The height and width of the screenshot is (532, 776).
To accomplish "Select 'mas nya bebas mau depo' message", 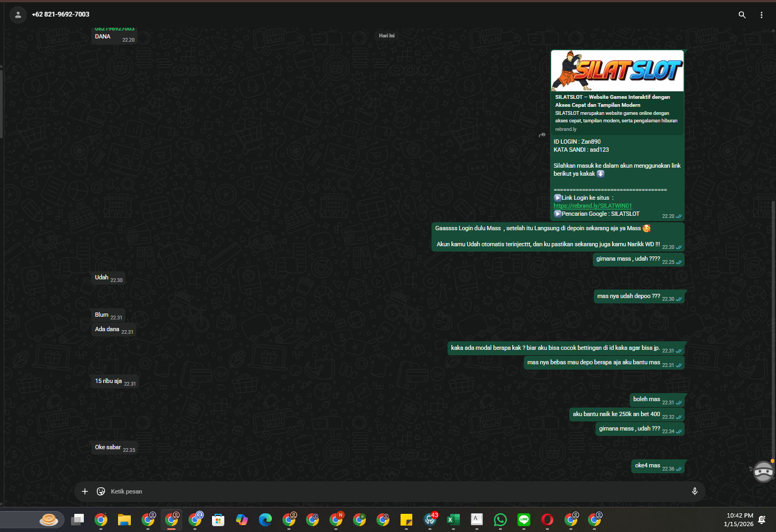I will pyautogui.click(x=604, y=363).
